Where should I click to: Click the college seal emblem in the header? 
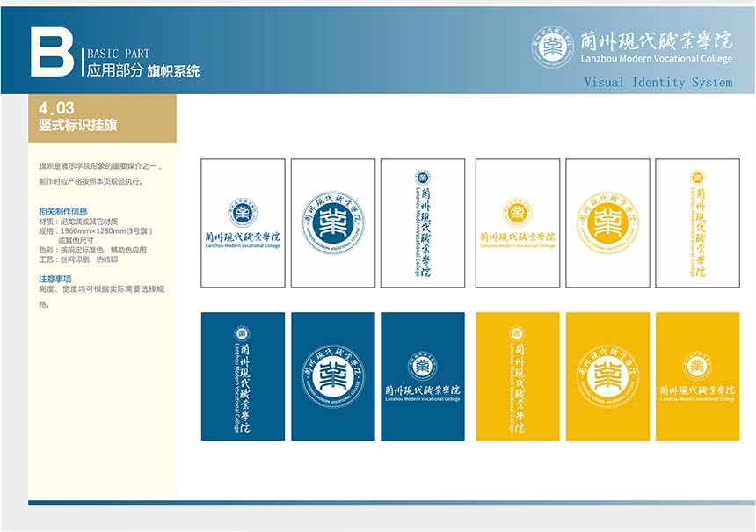coord(552,47)
